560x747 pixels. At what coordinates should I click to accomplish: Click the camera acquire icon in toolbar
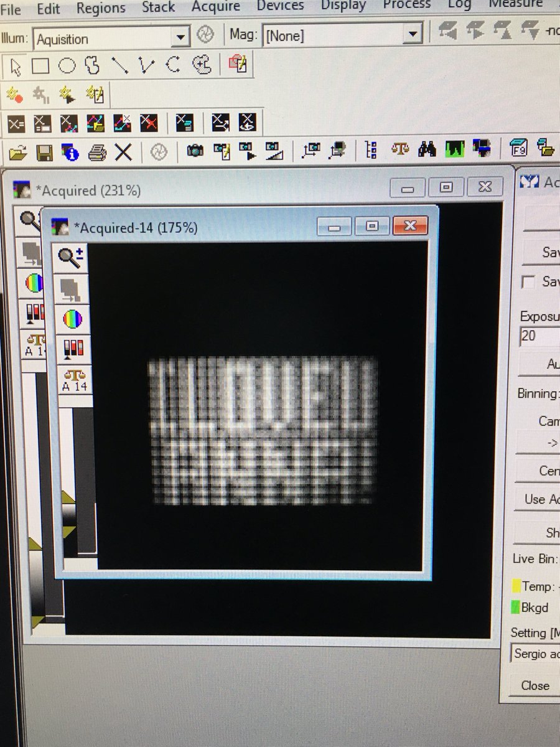[x=195, y=150]
